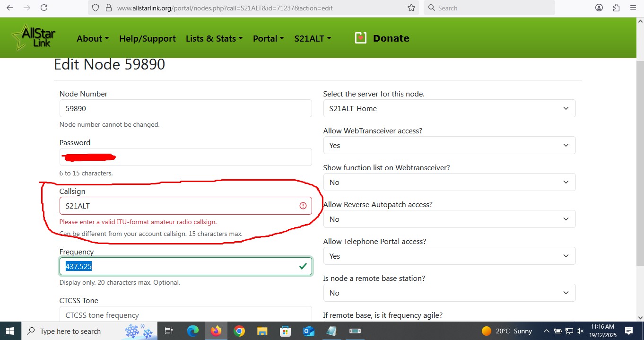Click the CTCSS Tone frequency field
This screenshot has height=340, width=644.
click(x=185, y=314)
